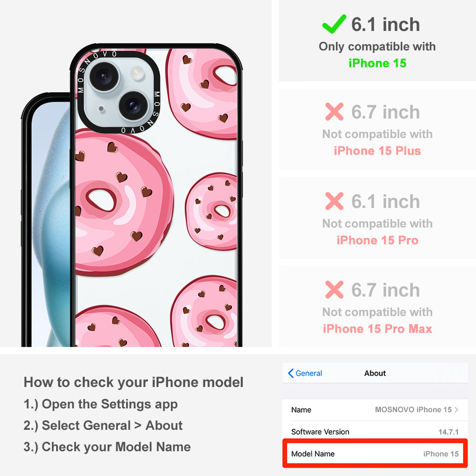This screenshot has height=476, width=476.
Task: Click the red X beside iPhone 15 Pro Max
Action: coord(334,289)
